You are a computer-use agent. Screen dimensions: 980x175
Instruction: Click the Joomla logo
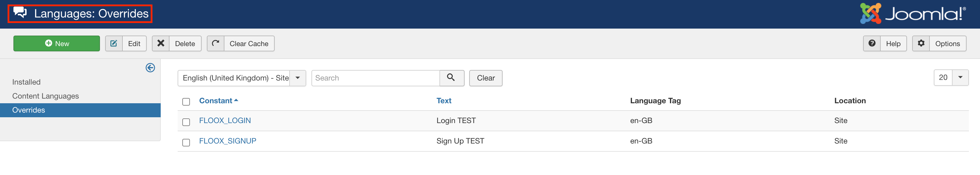click(x=913, y=14)
